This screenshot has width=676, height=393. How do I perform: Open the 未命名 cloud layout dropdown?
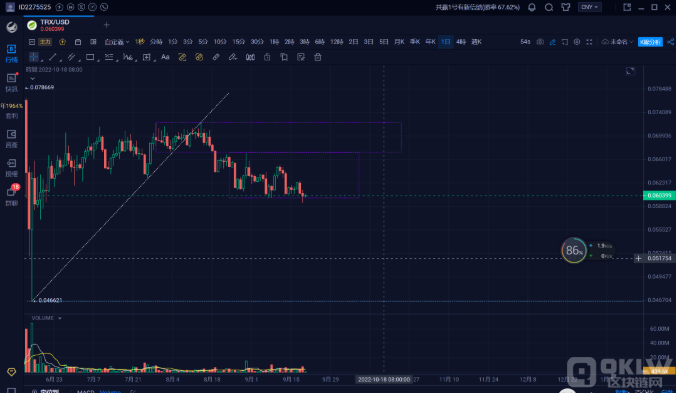point(617,42)
